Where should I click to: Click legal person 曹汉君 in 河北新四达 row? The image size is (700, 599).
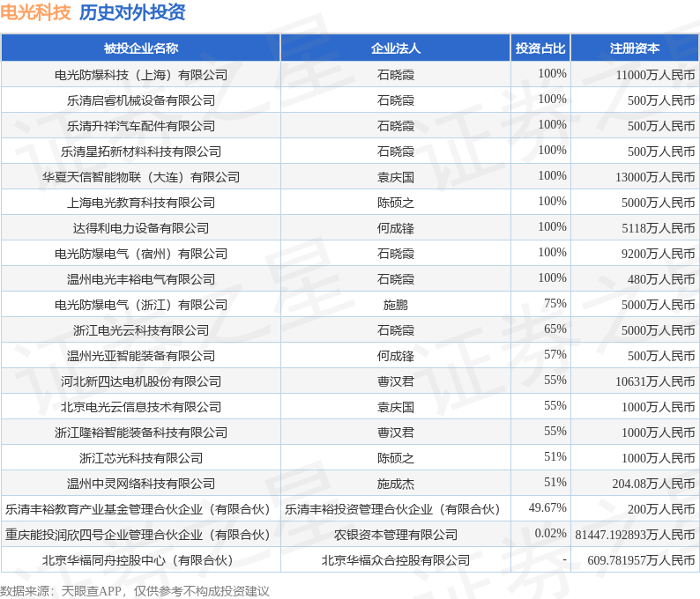(396, 381)
